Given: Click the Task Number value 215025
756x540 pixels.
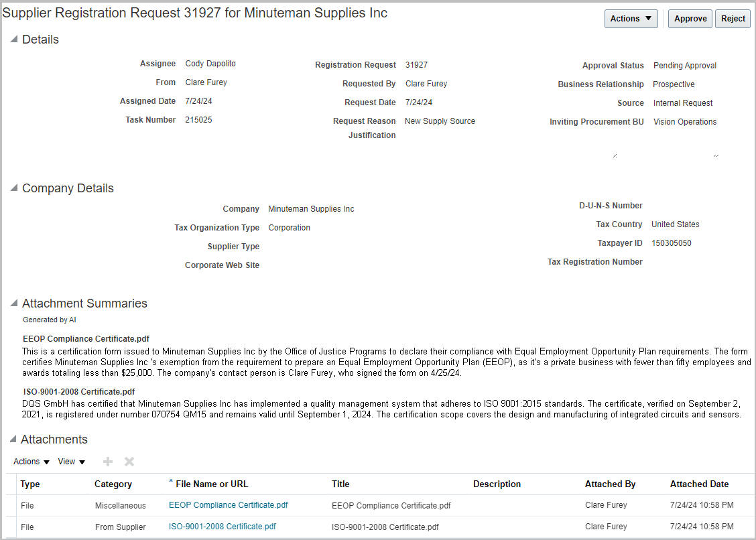Looking at the screenshot, I should tap(198, 119).
